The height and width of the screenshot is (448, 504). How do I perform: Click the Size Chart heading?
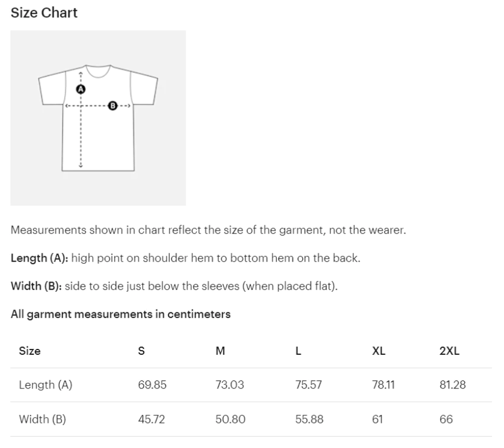coord(44,13)
